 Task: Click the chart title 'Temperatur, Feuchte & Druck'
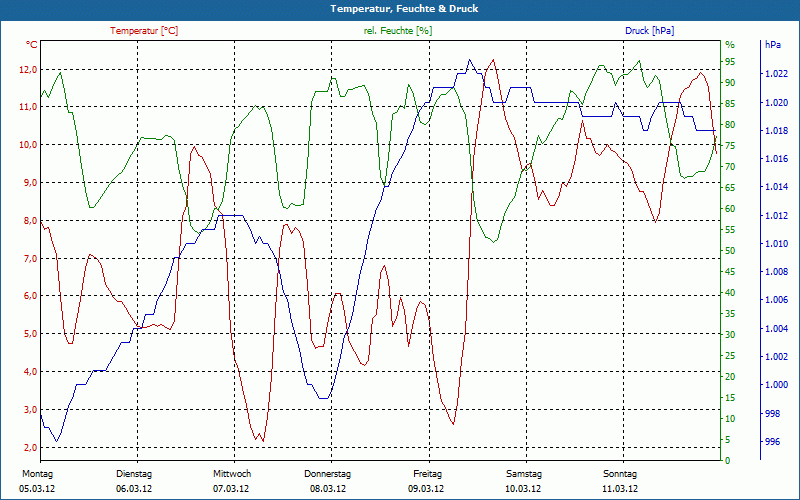[x=404, y=9]
